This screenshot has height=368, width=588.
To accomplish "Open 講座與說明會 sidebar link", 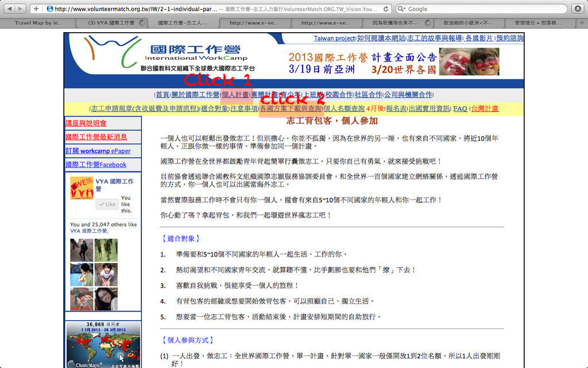I will pyautogui.click(x=86, y=123).
